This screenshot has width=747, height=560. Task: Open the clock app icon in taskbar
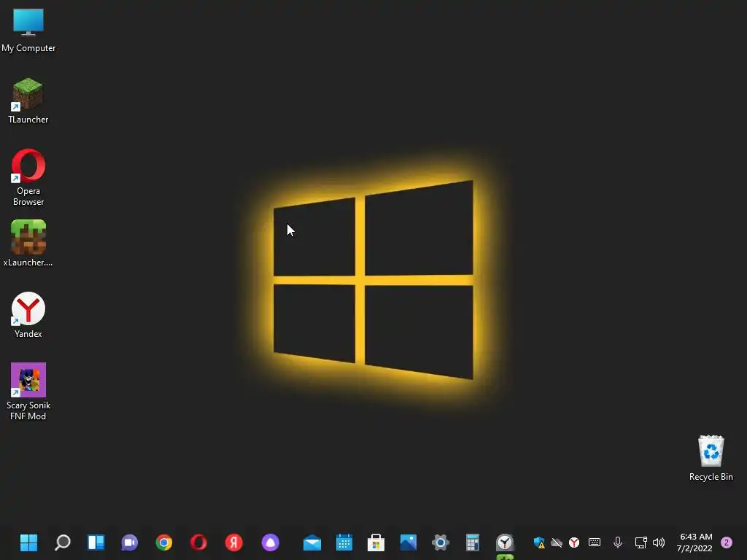[505, 542]
